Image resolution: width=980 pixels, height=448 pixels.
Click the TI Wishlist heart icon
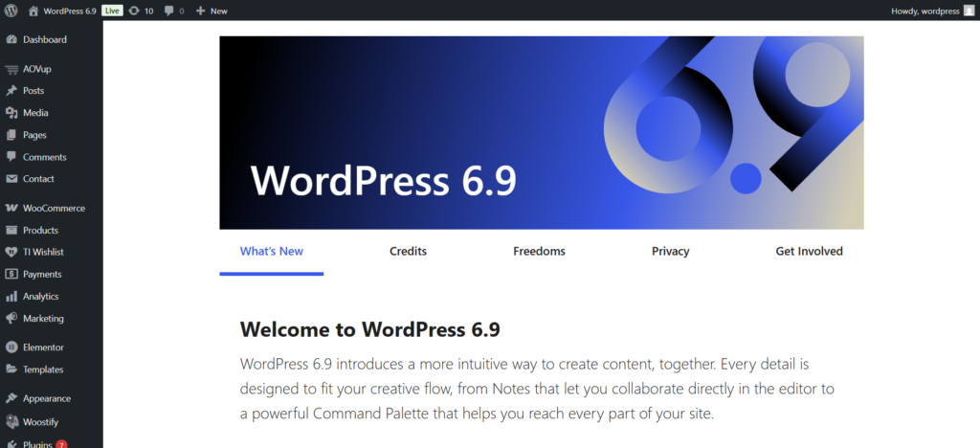tap(11, 253)
